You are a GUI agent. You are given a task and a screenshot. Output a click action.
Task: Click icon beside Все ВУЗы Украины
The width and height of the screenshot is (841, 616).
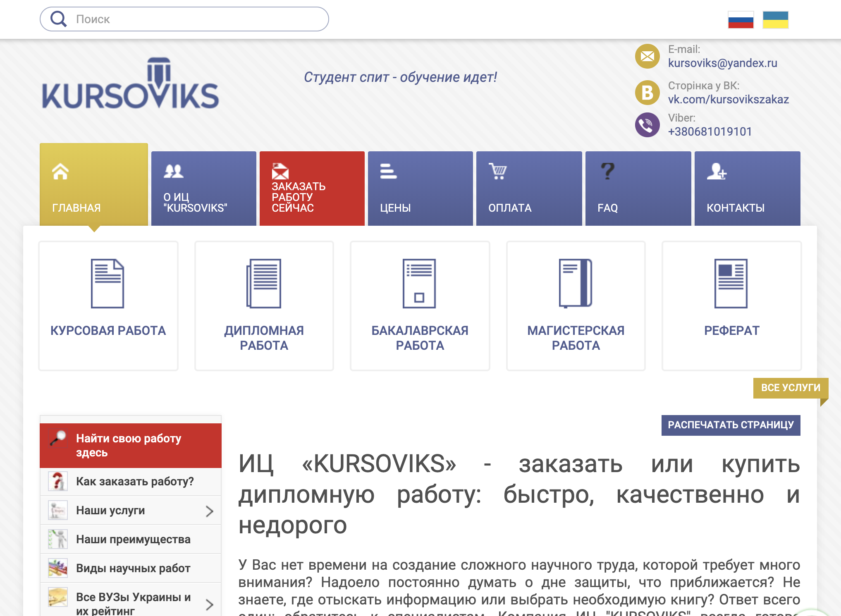coord(58,597)
